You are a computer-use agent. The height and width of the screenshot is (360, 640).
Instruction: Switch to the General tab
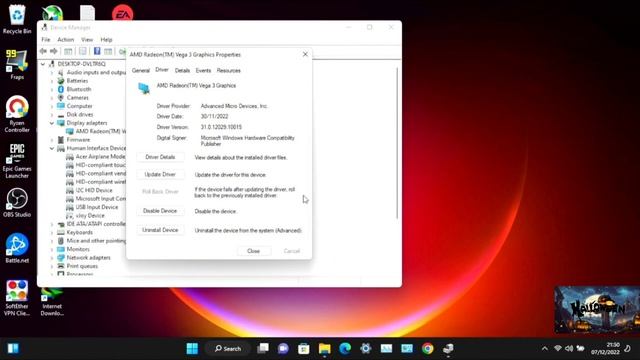pyautogui.click(x=141, y=71)
